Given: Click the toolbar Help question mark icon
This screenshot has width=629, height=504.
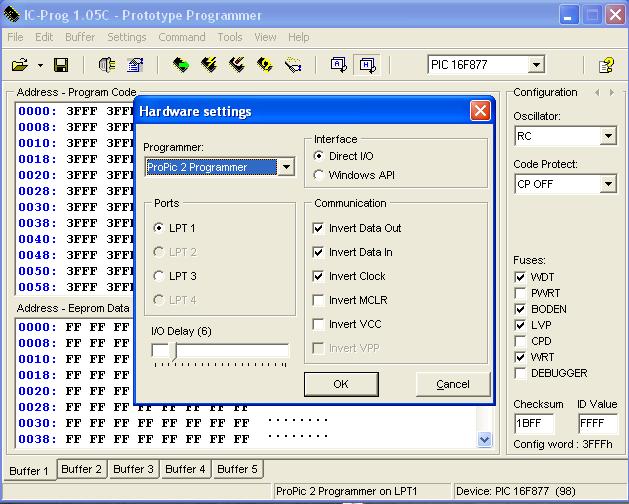Looking at the screenshot, I should (606, 65).
